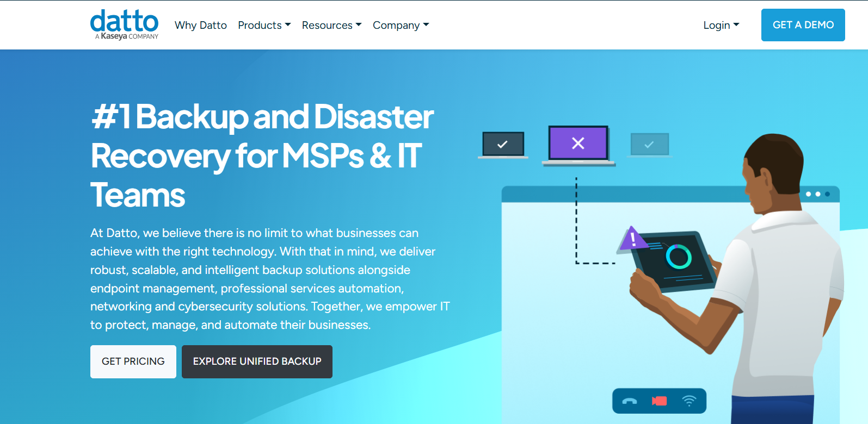Open the Why Datto page
The width and height of the screenshot is (868, 424).
(x=201, y=25)
